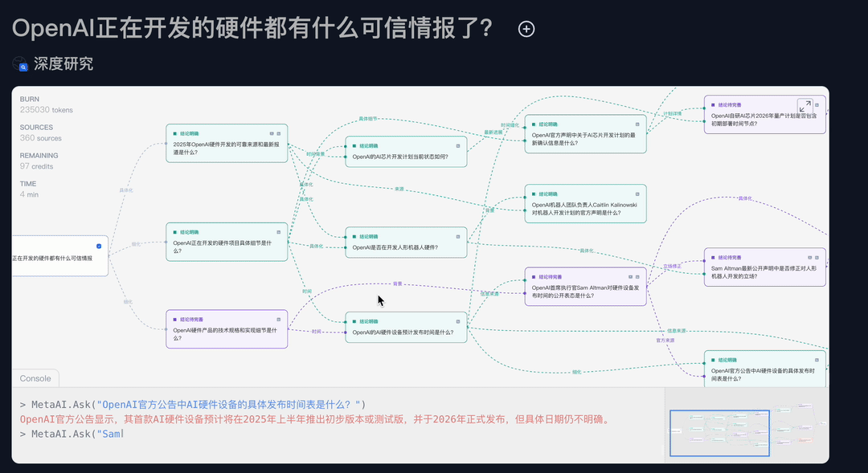868x473 pixels.
Task: Select the node OpenAI的AI硬件设备预计发布时间是什么?
Action: point(406,328)
